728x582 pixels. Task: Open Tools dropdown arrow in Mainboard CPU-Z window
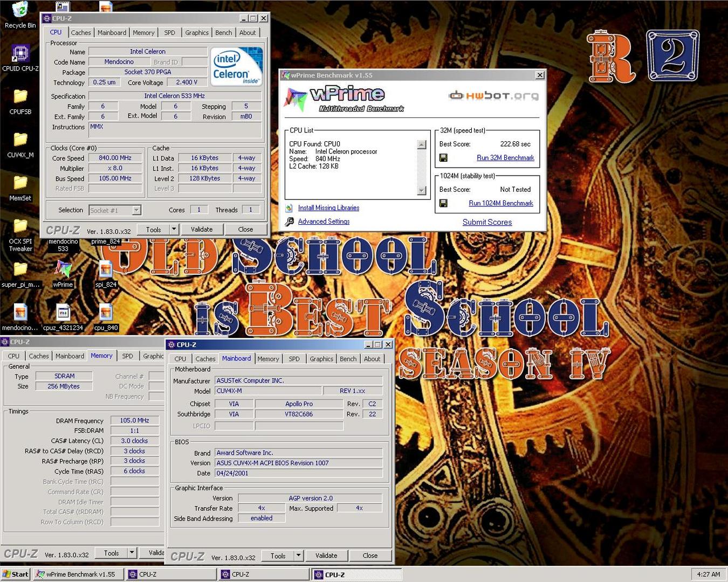[298, 556]
